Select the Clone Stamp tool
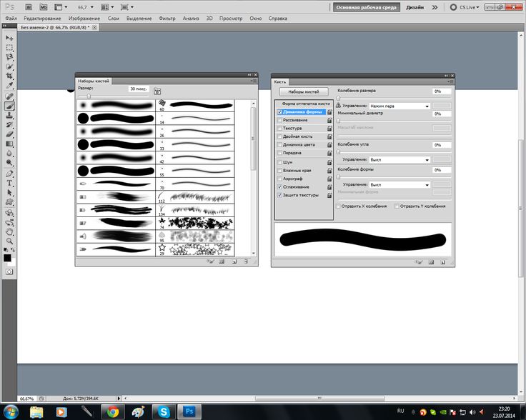Screen dimensions: 526x420 pyautogui.click(x=9, y=116)
